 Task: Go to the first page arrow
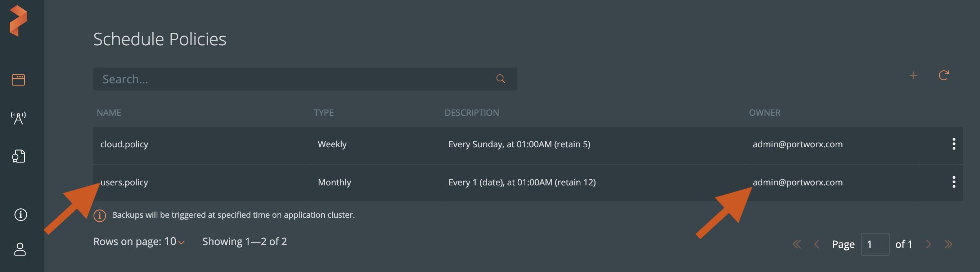point(797,244)
